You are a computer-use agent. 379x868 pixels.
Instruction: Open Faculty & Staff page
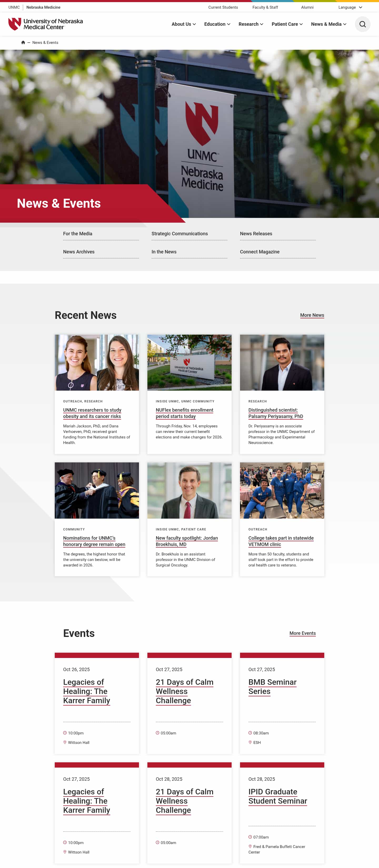(x=265, y=7)
